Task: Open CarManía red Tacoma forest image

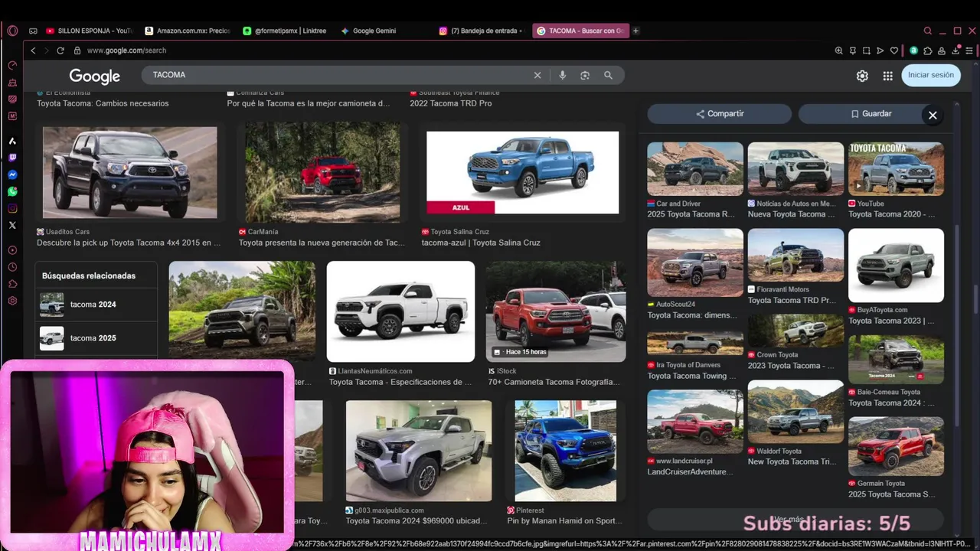Action: tap(322, 172)
